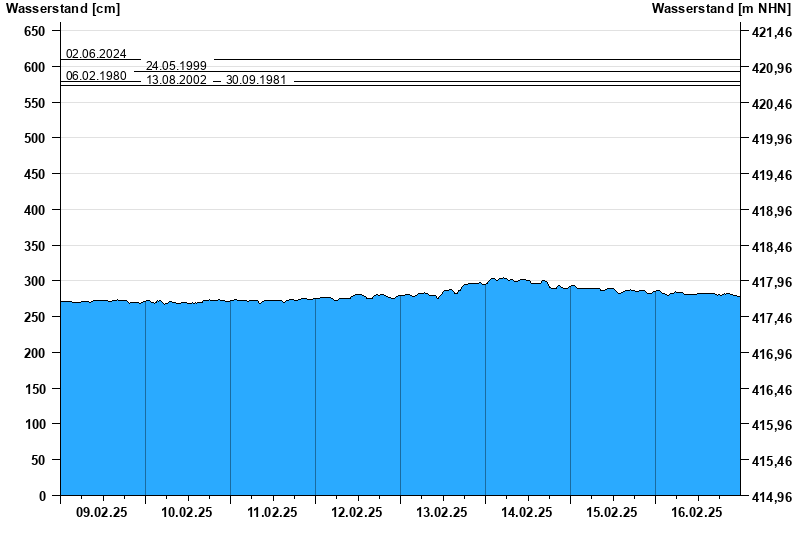This screenshot has width=800, height=550.
Task: Select the 14.02.25 date label
Action: click(x=527, y=512)
